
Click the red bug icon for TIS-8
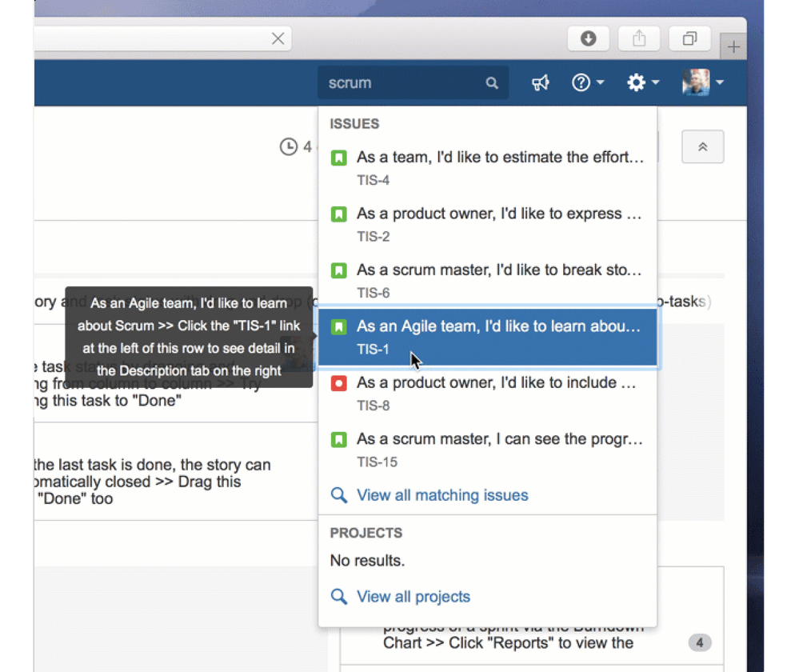coord(339,383)
